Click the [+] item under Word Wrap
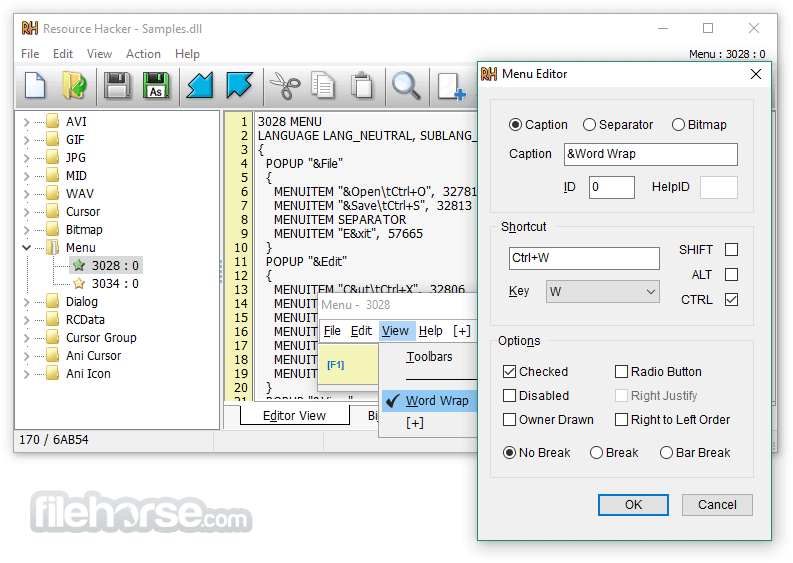The image size is (793, 563). (x=415, y=422)
